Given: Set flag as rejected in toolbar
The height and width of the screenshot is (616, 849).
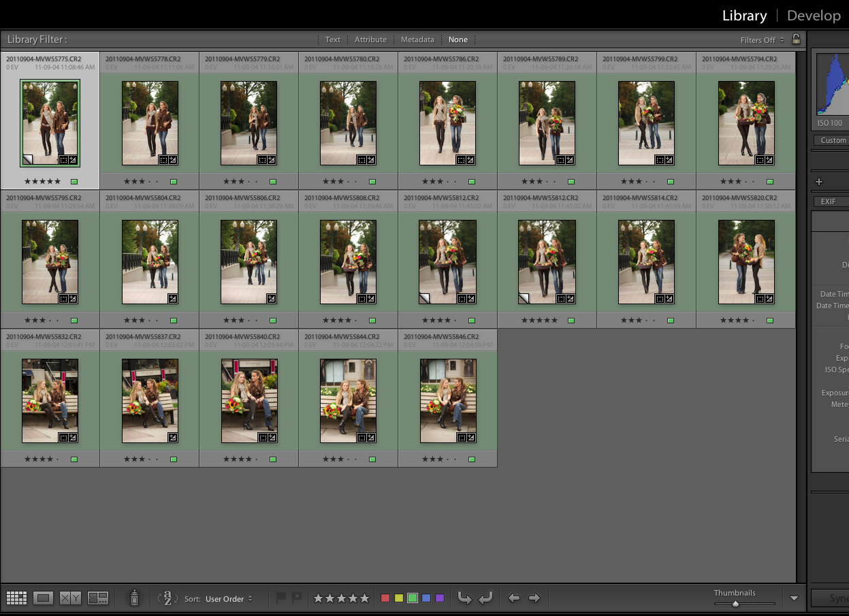Looking at the screenshot, I should coord(297,598).
